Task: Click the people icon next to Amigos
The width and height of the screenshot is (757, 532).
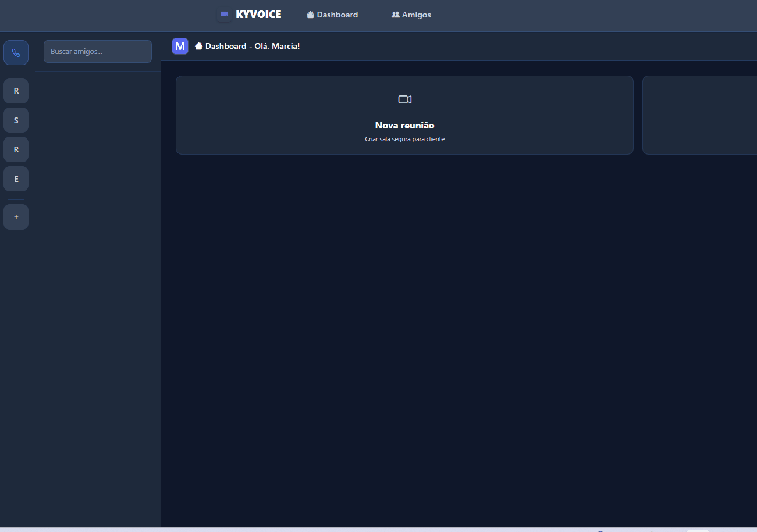Action: point(396,15)
